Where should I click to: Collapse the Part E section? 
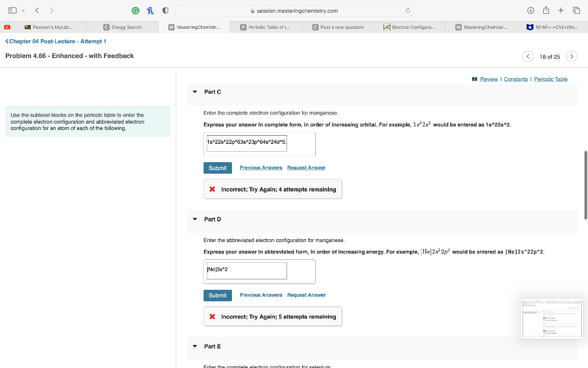point(195,346)
